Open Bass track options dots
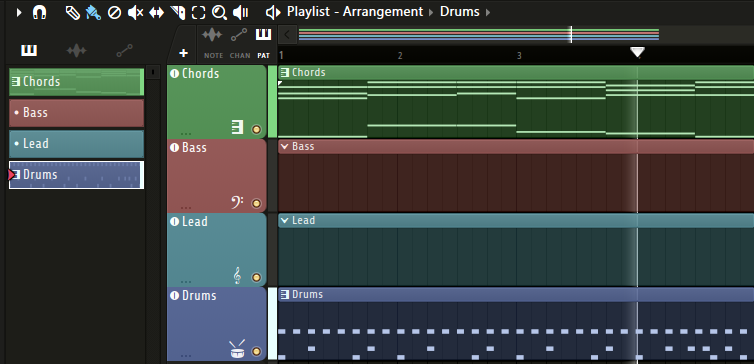This screenshot has width=754, height=364. pyautogui.click(x=186, y=207)
